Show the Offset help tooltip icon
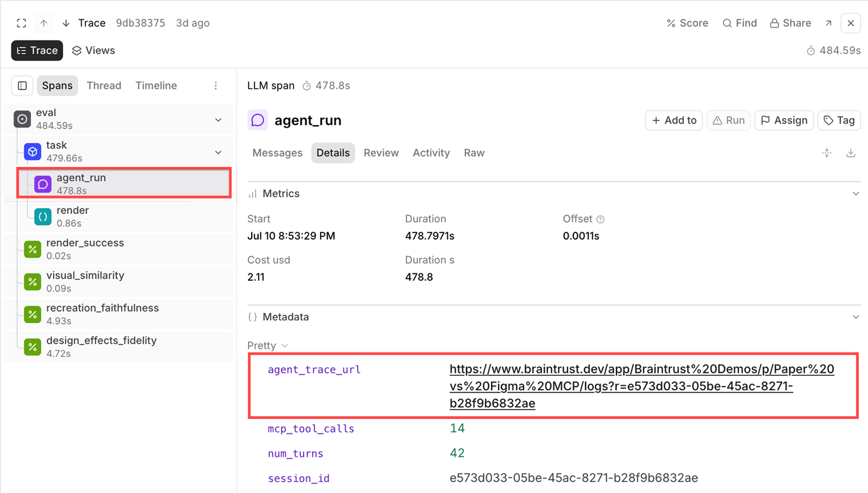Image resolution: width=868 pixels, height=493 pixels. (x=600, y=219)
